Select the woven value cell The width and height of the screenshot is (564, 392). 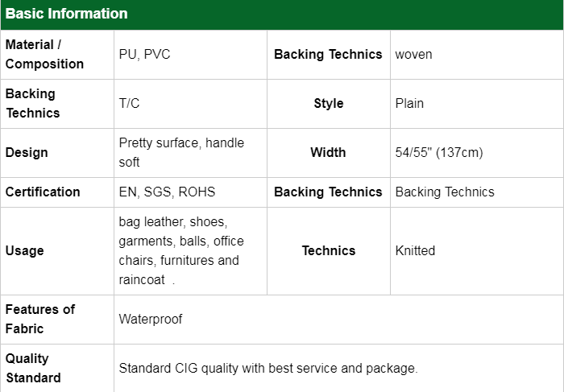coord(415,55)
